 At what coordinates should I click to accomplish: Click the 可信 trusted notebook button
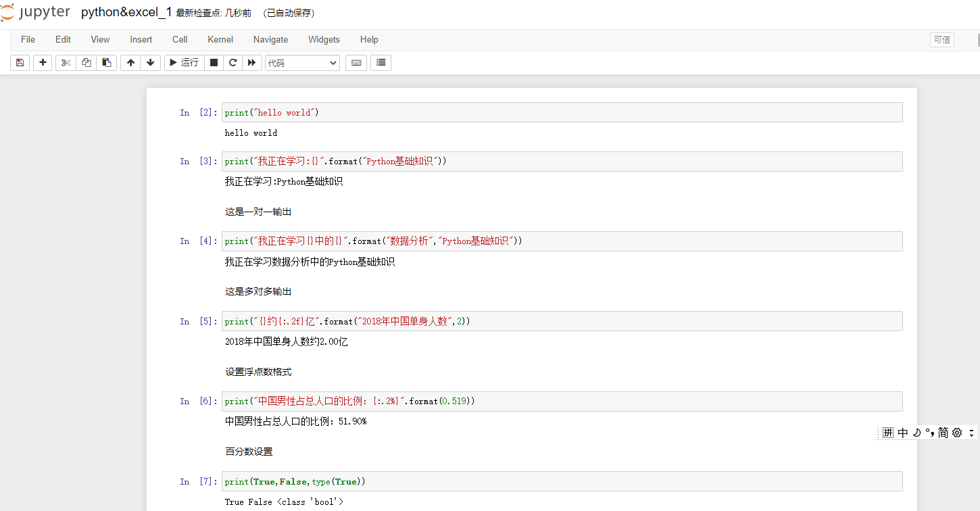click(x=942, y=40)
